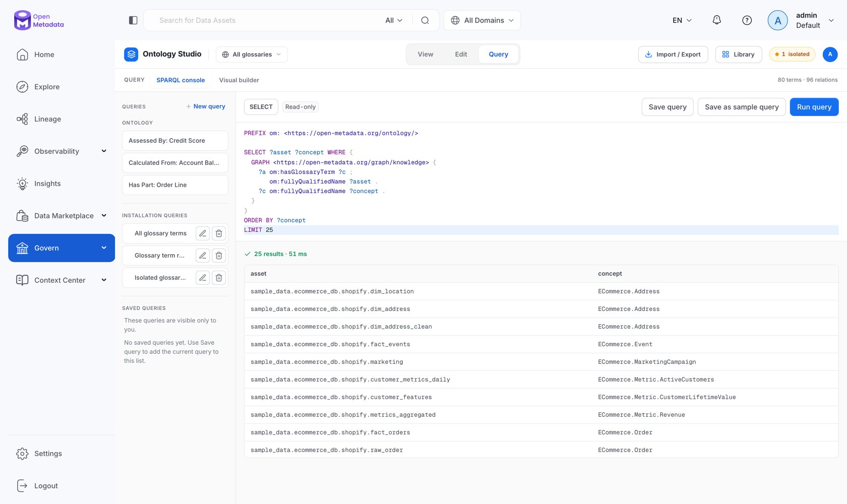
Task: Switch to View mode
Action: [426, 54]
